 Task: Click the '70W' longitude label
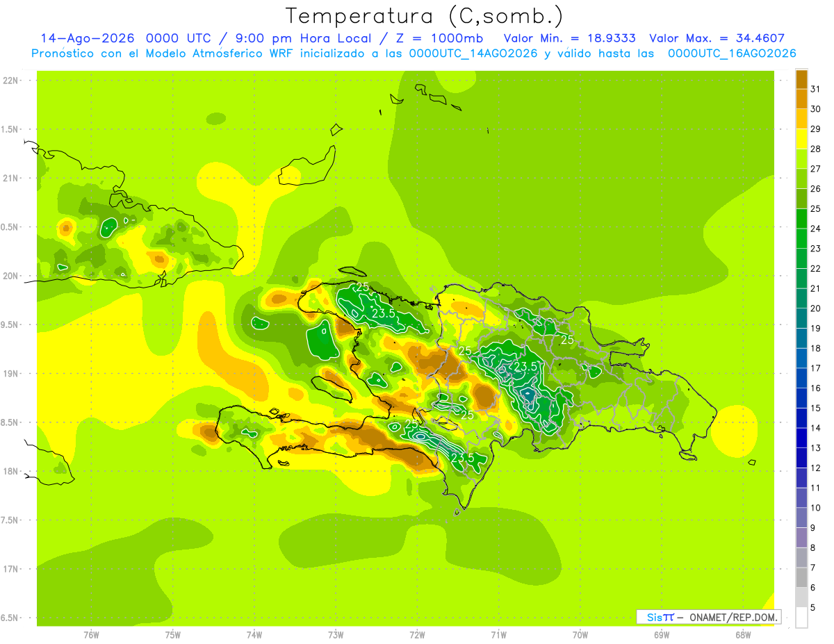580,635
